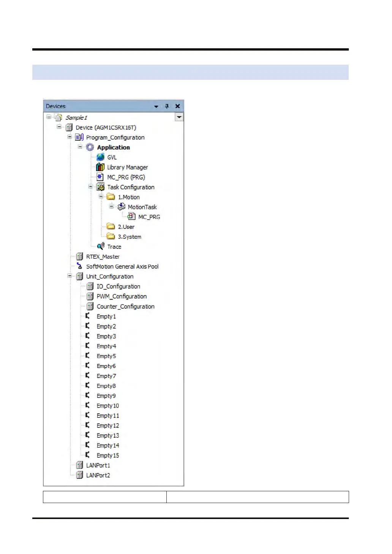Select the Empty9 slot

(x=106, y=396)
